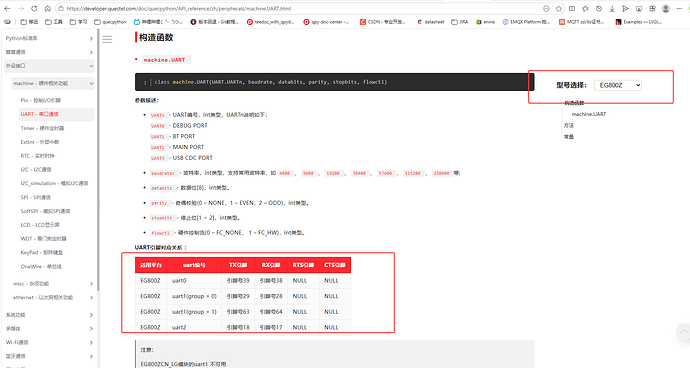Open the CSDN bookmark
The height and width of the screenshot is (368, 690).
(383, 22)
